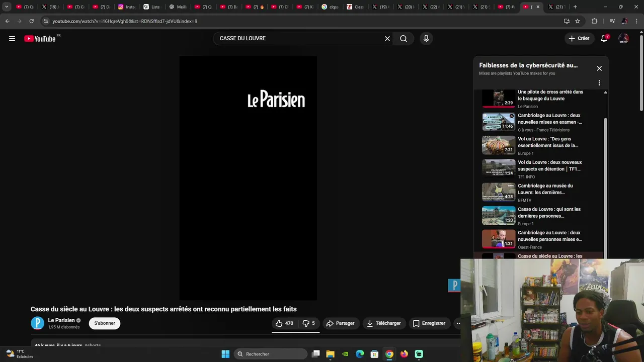The height and width of the screenshot is (362, 644).
Task: Open the Chrome media control icon
Action: click(x=612, y=21)
